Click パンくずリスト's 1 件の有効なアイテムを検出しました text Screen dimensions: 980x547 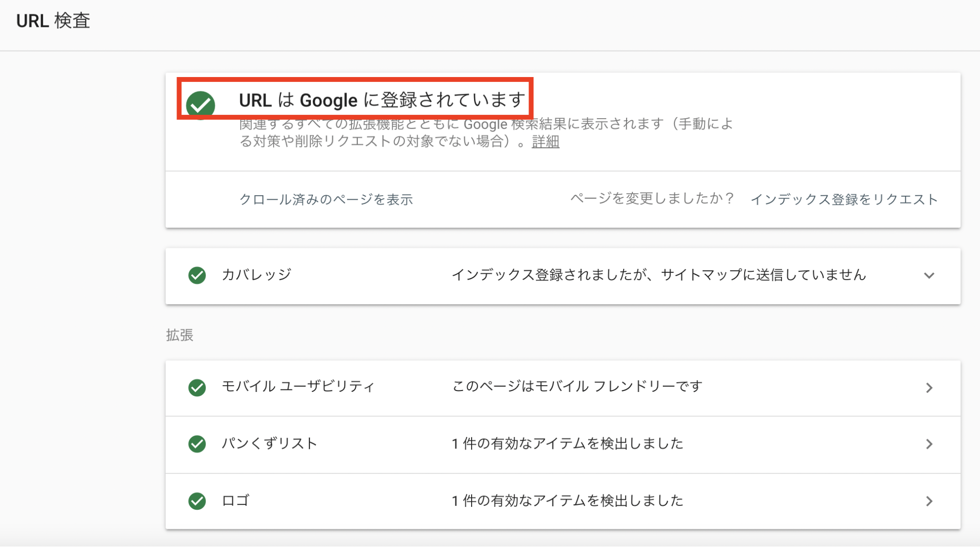point(567,443)
